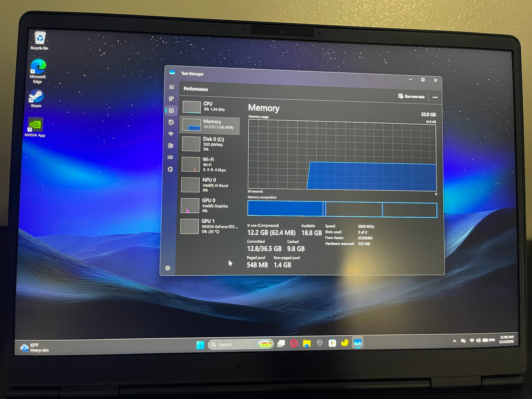Screen dimensions: 532x399
Task: Click the '18.8 GB' available value
Action: click(311, 233)
